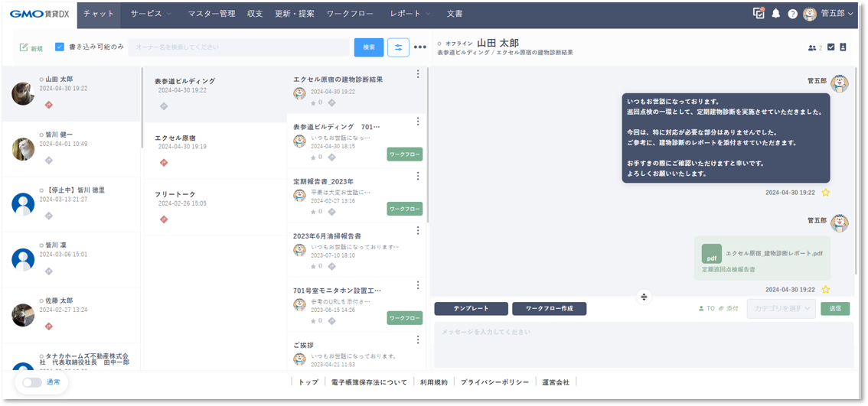868x406 pixels.
Task: Toggle the 通常 mode switch
Action: pos(32,382)
